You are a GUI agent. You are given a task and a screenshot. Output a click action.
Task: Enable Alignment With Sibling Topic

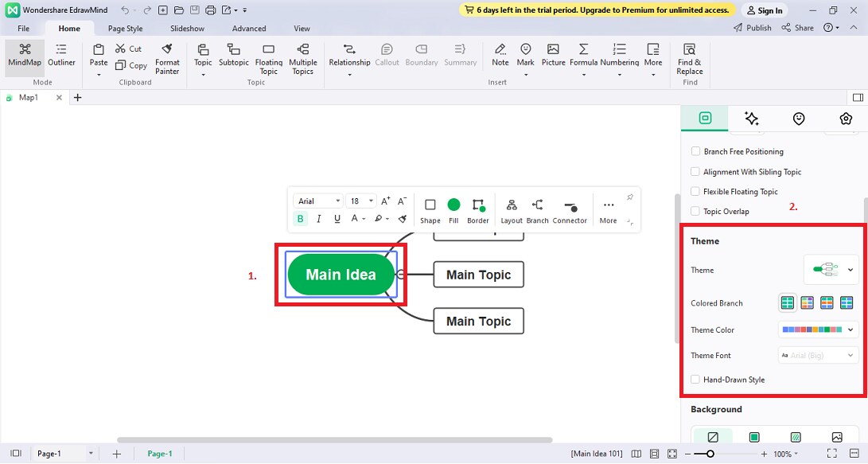695,172
